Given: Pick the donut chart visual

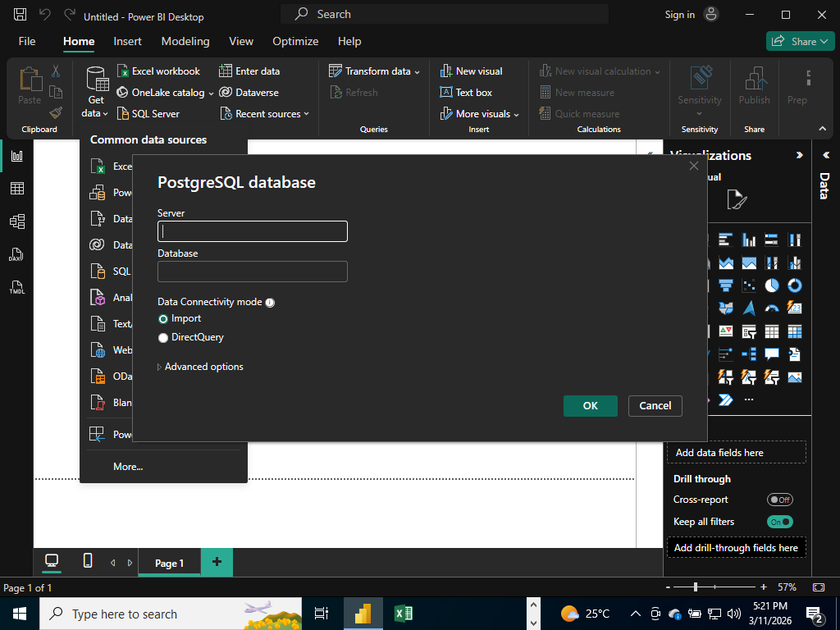Looking at the screenshot, I should [x=794, y=285].
